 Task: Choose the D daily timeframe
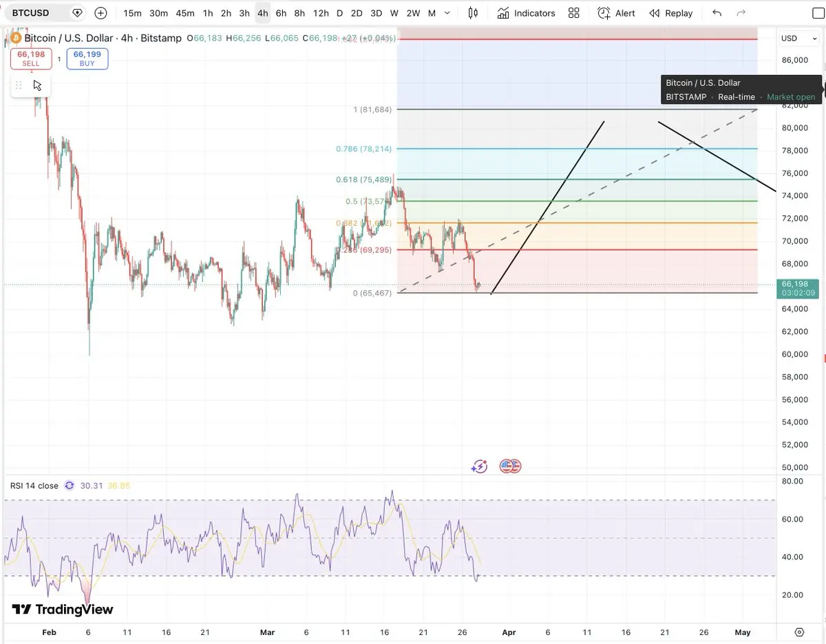coord(339,13)
